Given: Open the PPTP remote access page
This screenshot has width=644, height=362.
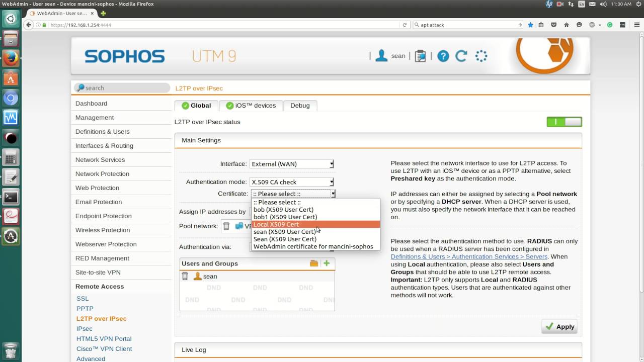Looking at the screenshot, I should [85, 309].
